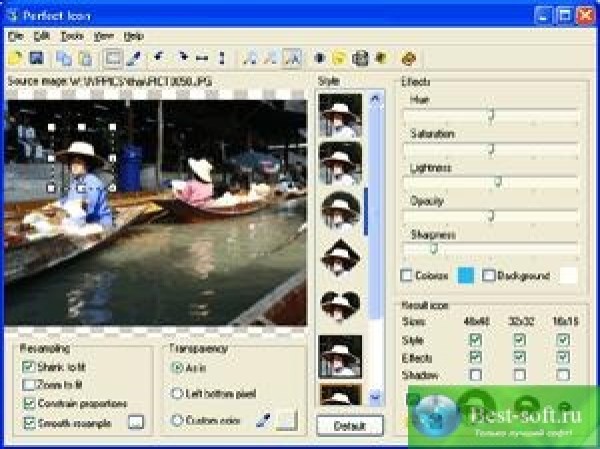Click the Copy toolbar icon
600x449 pixels.
tap(64, 59)
